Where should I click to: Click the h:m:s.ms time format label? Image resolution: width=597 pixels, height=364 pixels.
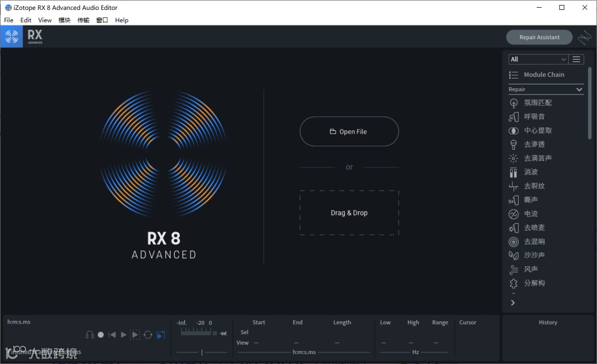[x=304, y=352]
